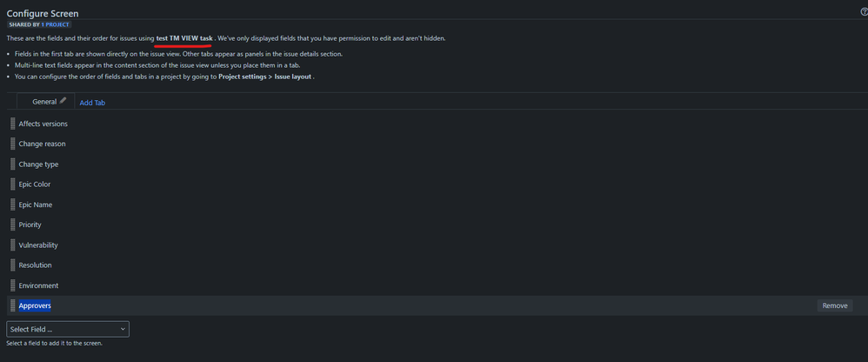The image size is (868, 362).
Task: Grab the drag handle for Epic Name
Action: click(x=13, y=204)
